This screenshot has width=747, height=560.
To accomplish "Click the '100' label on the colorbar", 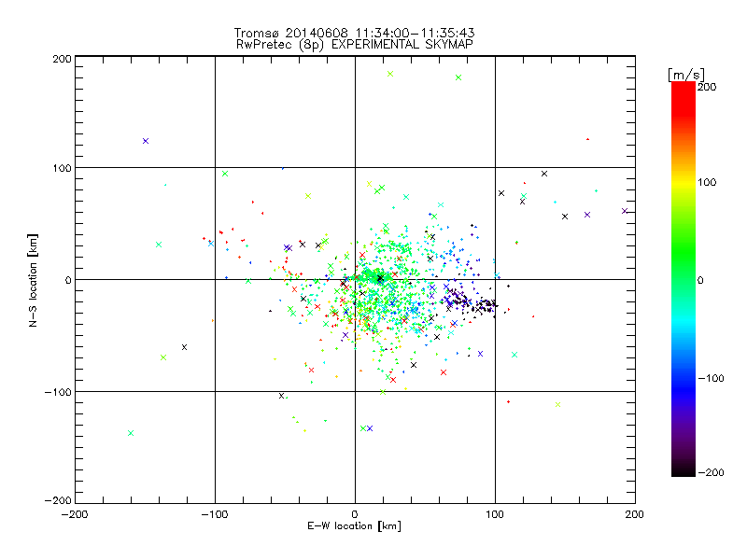I will 707,182.
